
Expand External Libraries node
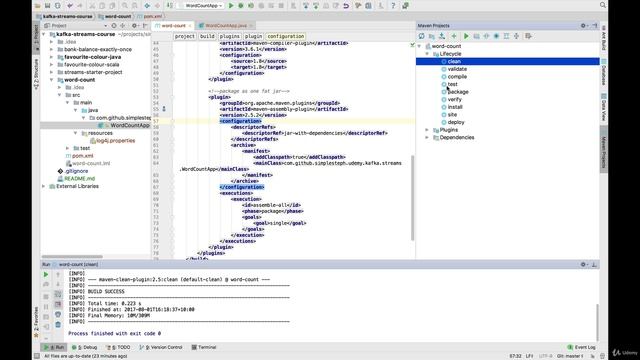tap(44, 186)
